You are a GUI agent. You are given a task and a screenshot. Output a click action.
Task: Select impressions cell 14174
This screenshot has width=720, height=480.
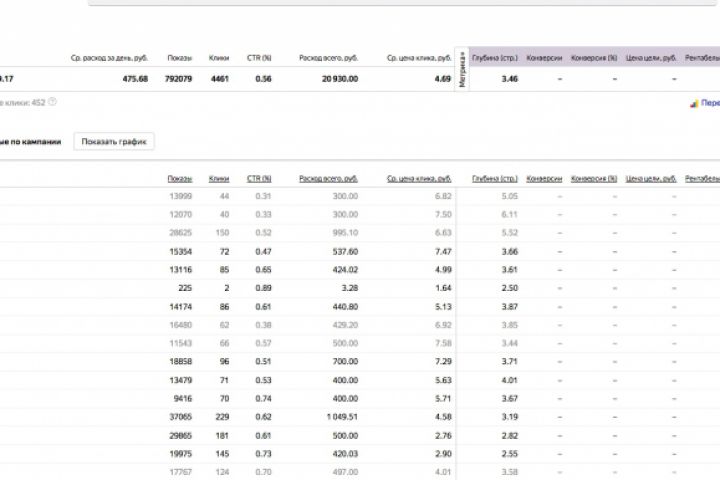[180, 307]
